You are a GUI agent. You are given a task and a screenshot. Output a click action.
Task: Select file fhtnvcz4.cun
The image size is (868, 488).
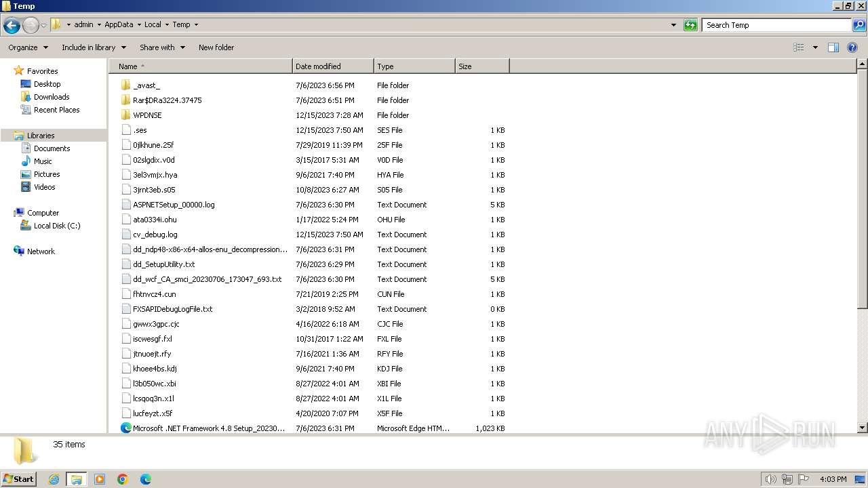point(155,294)
